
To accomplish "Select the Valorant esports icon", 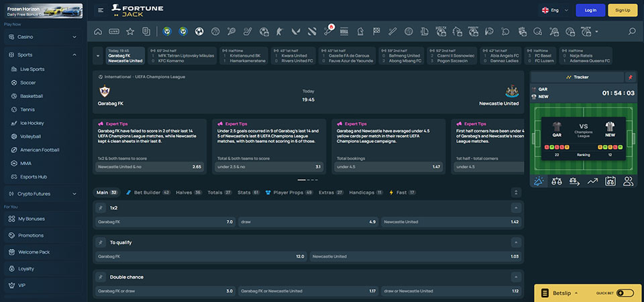I will click(x=296, y=32).
